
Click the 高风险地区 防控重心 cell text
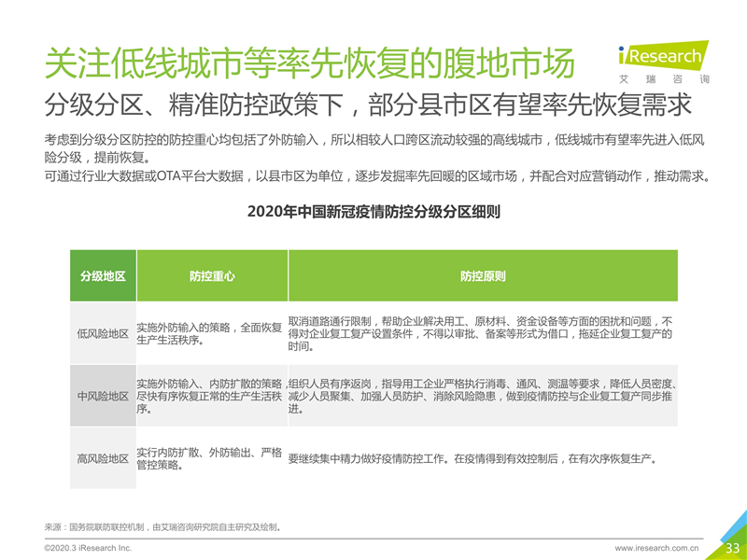pyautogui.click(x=209, y=458)
